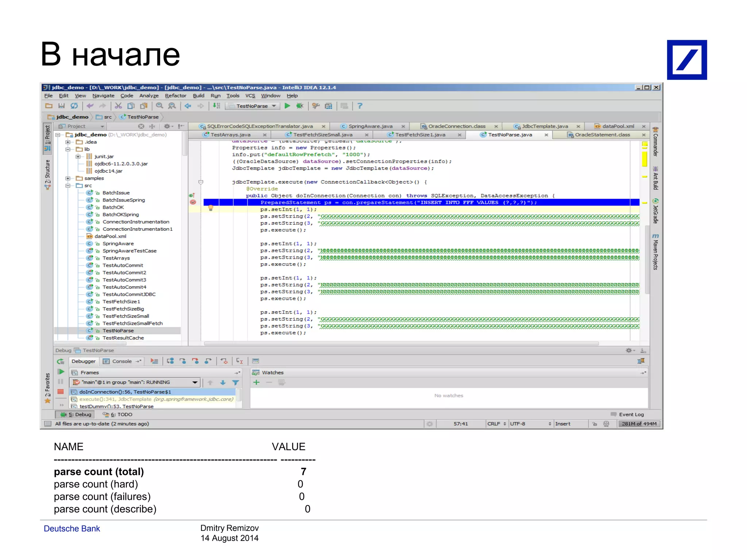This screenshot has width=747, height=560.
Task: Open Settings with the wrench icon
Action: click(316, 106)
